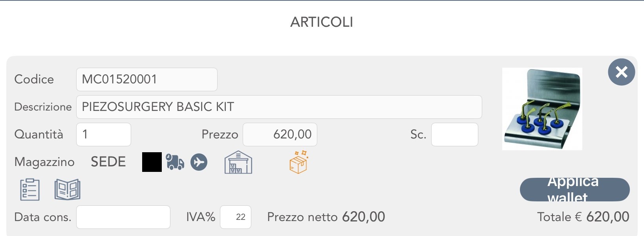Click the Codice field showing MC01520001
644x236 pixels.
point(146,79)
